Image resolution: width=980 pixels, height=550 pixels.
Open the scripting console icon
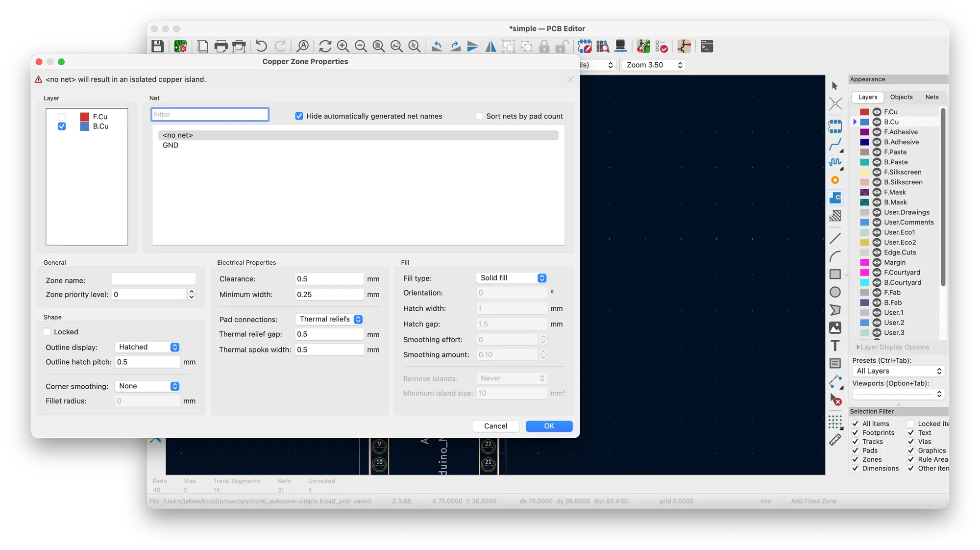coord(707,47)
